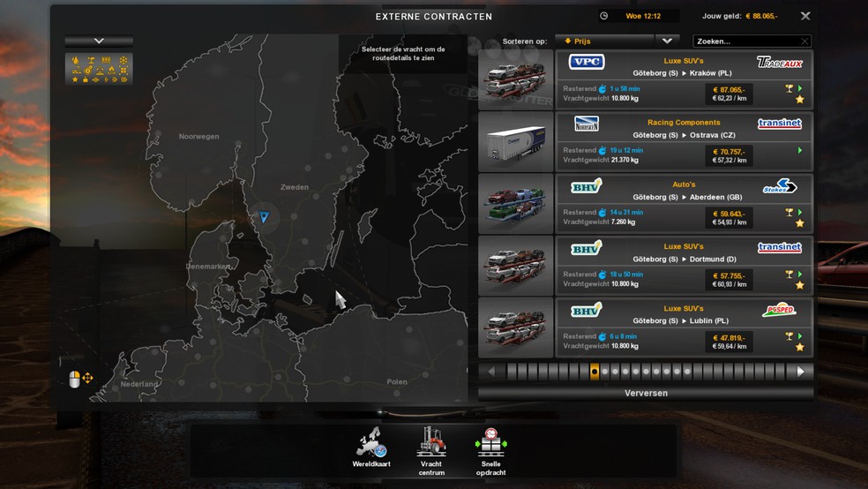This screenshot has width=868, height=489.
Task: Click the € 57.755,- price box
Action: (729, 280)
